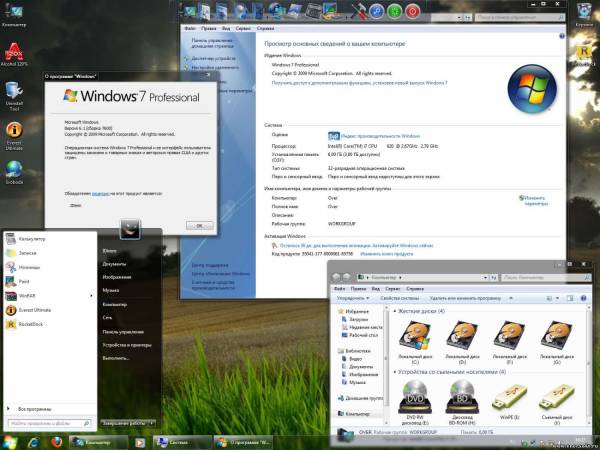Select Рабочий стол in the Computer window sidebar
The image size is (600, 450).
click(x=364, y=335)
